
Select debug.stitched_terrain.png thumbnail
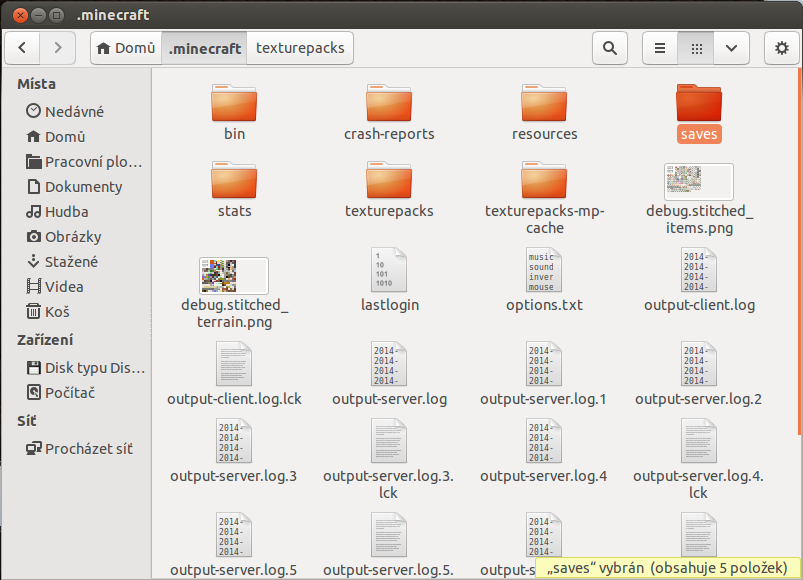coord(234,275)
